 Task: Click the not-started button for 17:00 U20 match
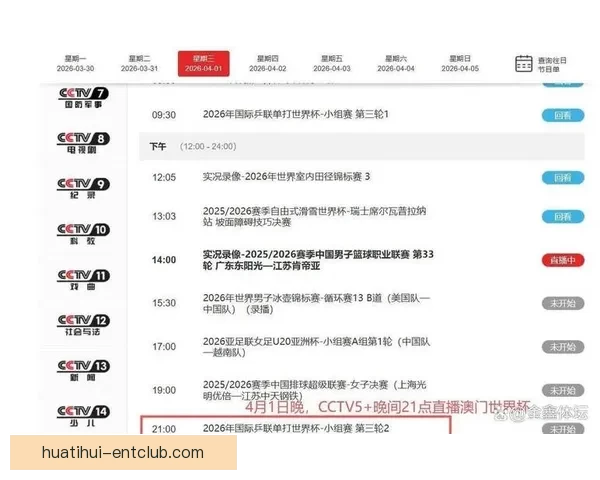(563, 348)
